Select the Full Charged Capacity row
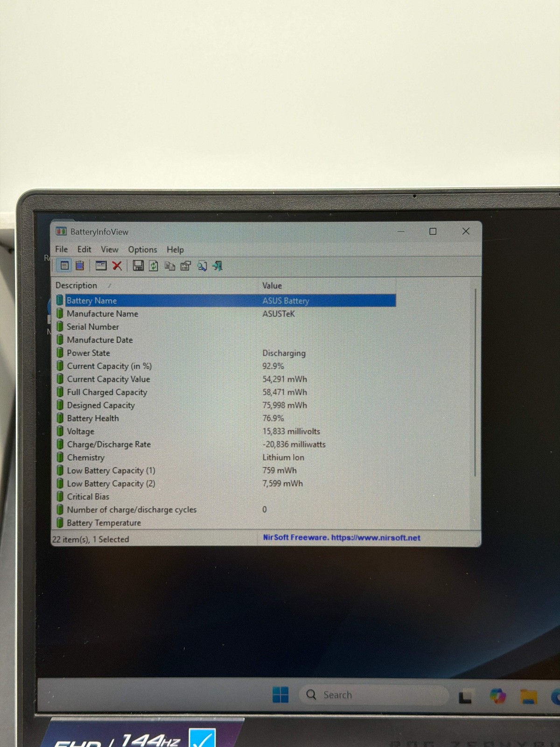Screen dimensions: 560x747 point(225,392)
